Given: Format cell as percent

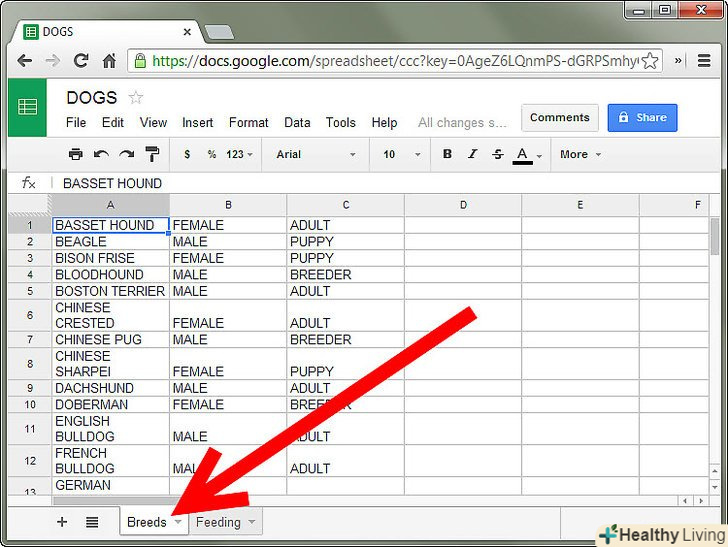Looking at the screenshot, I should pos(212,154).
